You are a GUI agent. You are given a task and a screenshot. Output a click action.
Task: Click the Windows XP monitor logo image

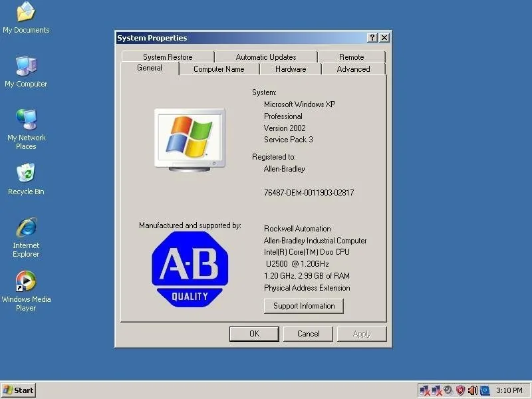tap(190, 140)
